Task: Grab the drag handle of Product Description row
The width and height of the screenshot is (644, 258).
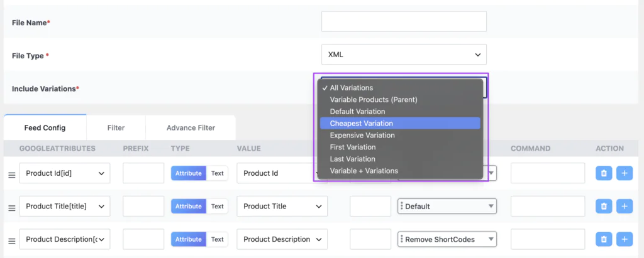Action: (x=12, y=242)
